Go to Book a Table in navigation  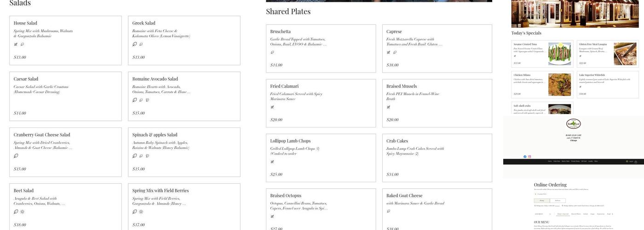click(x=565, y=161)
